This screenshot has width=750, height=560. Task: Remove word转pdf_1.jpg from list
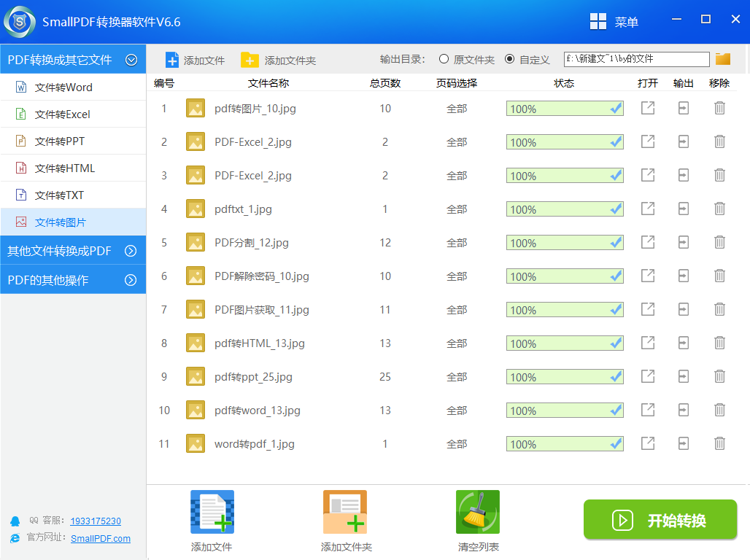tap(719, 444)
